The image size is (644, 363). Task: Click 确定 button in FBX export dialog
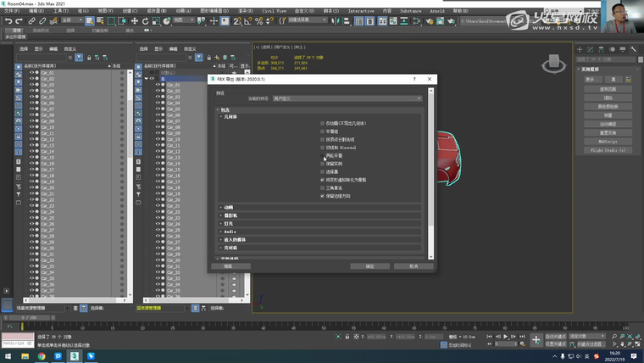(369, 265)
